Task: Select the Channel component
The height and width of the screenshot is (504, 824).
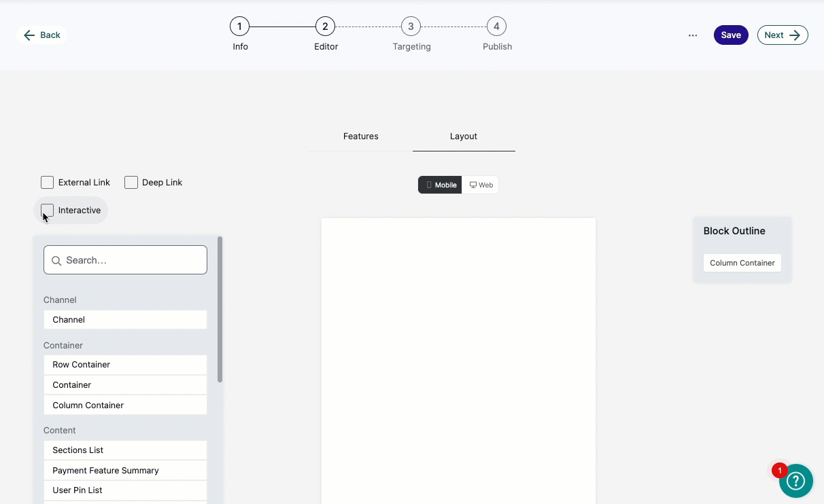Action: point(125,319)
